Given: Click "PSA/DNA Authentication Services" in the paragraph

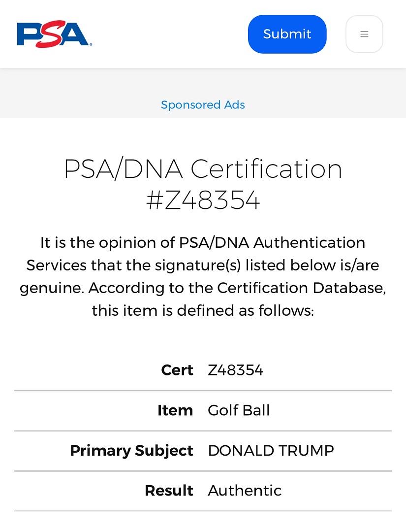Looking at the screenshot, I should point(272,243).
